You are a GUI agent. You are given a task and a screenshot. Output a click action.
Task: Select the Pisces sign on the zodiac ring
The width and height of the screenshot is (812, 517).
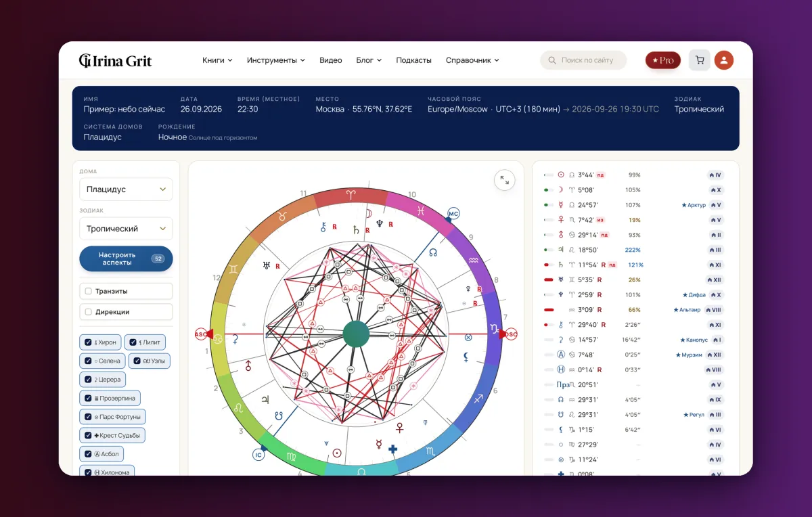tap(422, 212)
